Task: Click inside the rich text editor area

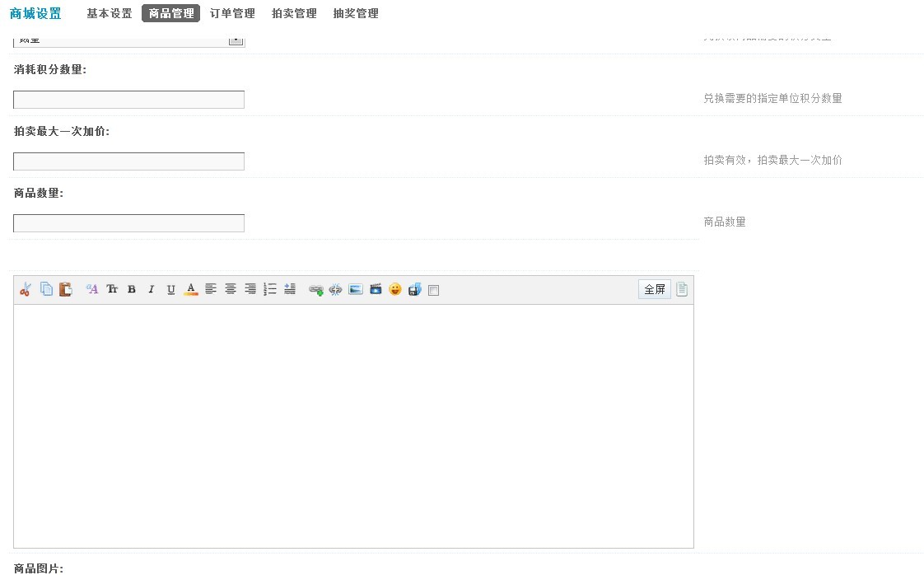Action: [x=353, y=427]
